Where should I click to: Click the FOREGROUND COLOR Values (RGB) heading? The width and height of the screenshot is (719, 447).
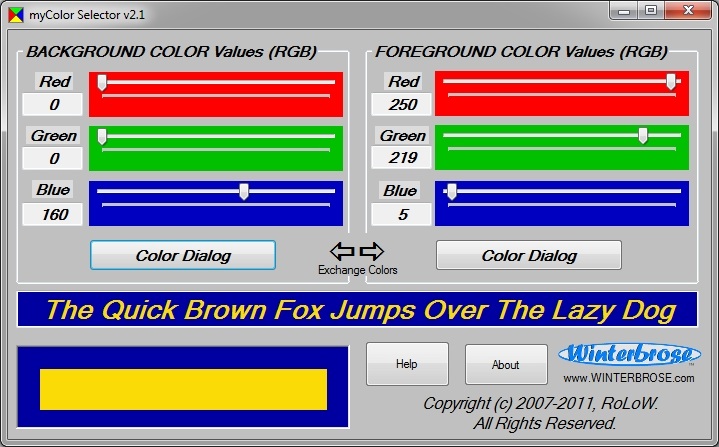[x=521, y=52]
